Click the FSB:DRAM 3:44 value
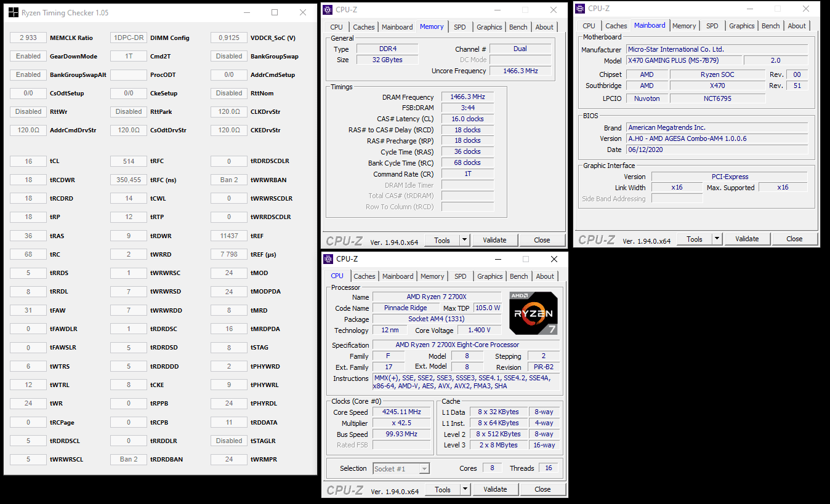Screen dimensions: 830x504 [468, 108]
